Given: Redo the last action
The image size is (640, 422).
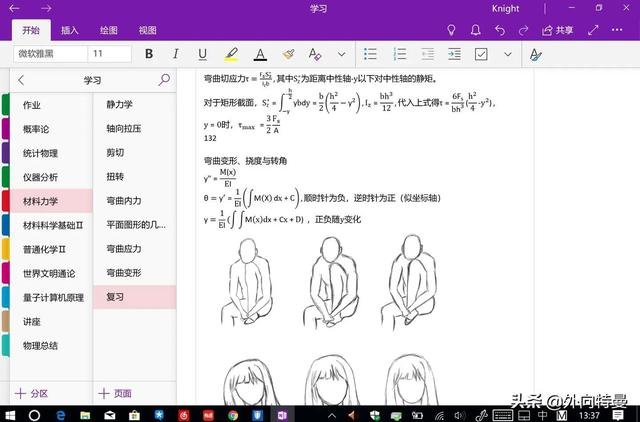Looking at the screenshot, I should point(523,30).
